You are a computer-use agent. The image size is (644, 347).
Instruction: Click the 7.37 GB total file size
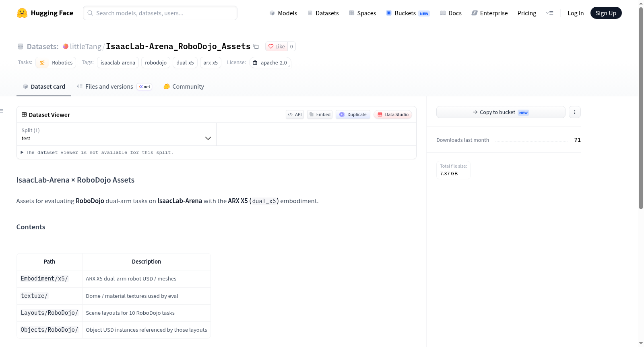click(449, 174)
